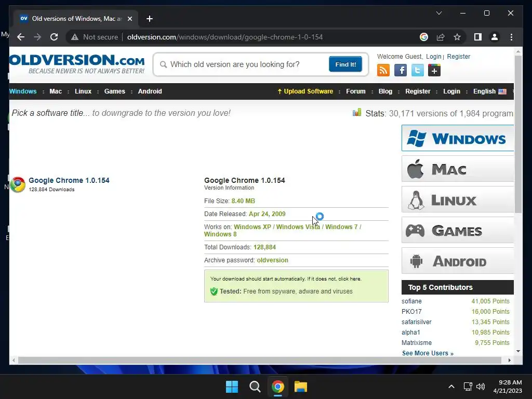Click Login in the black nav bar
This screenshot has height=399, width=532.
point(451,91)
